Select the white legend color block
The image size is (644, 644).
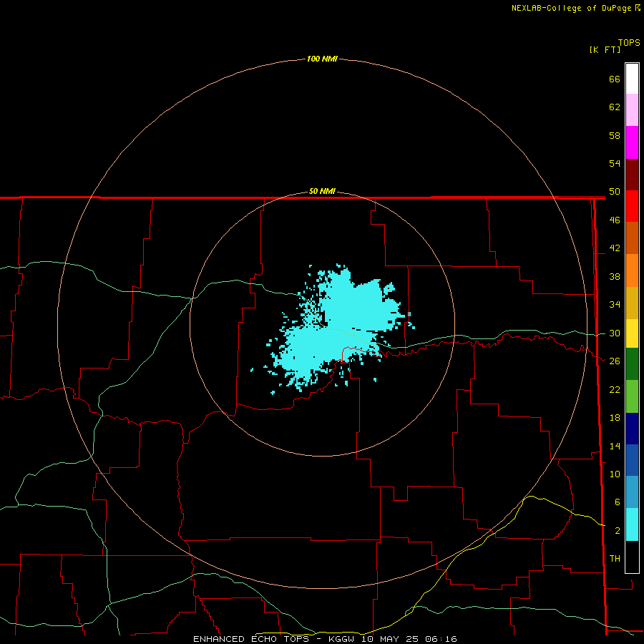[x=632, y=79]
